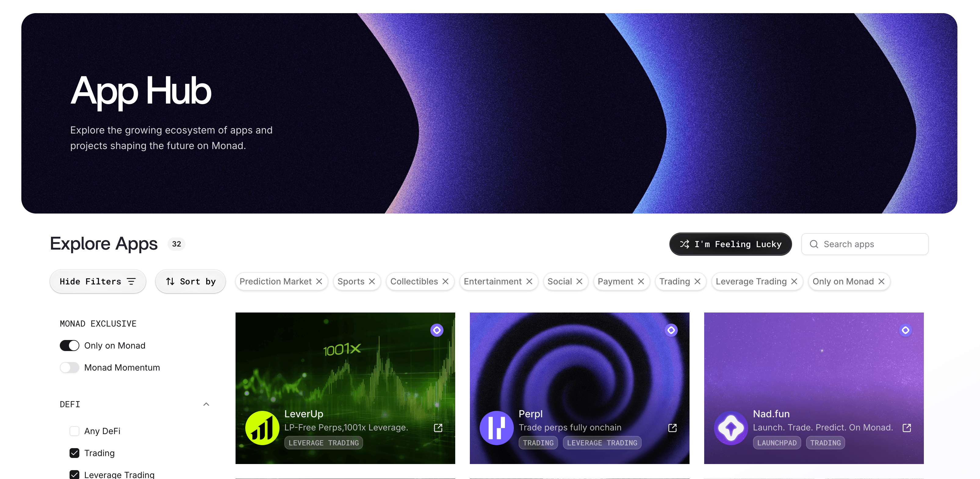
Task: Disable the Only on Monad toggle
Action: tap(69, 346)
